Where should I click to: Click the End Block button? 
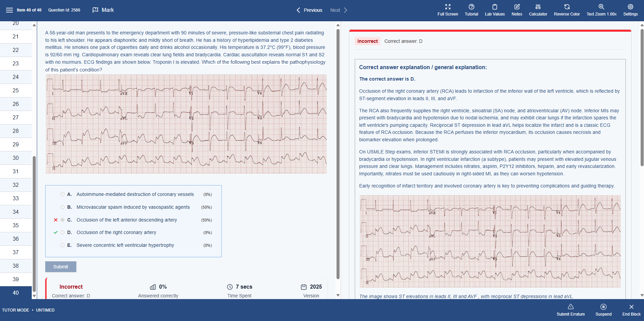631,310
